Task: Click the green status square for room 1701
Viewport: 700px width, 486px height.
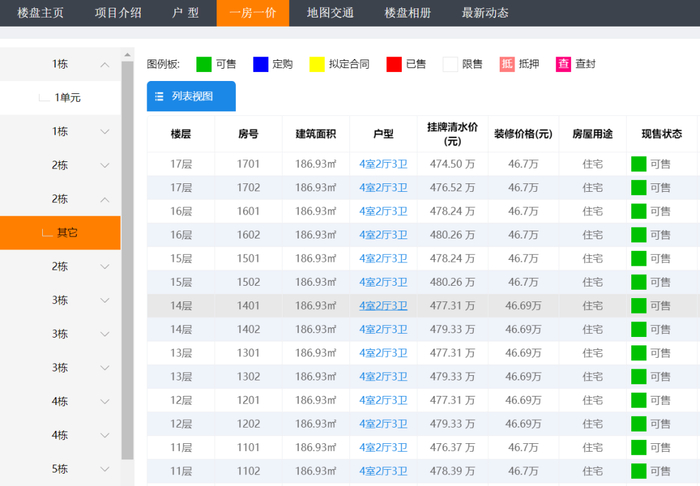Action: [x=638, y=164]
